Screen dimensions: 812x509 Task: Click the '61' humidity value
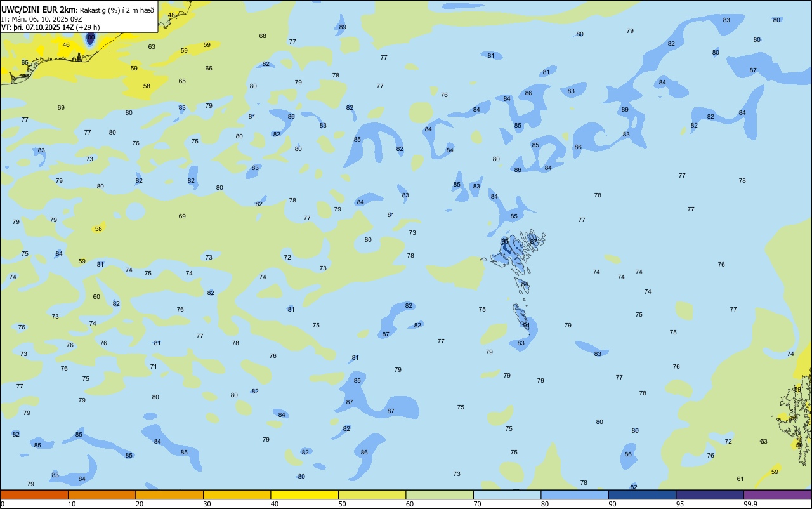(740, 479)
